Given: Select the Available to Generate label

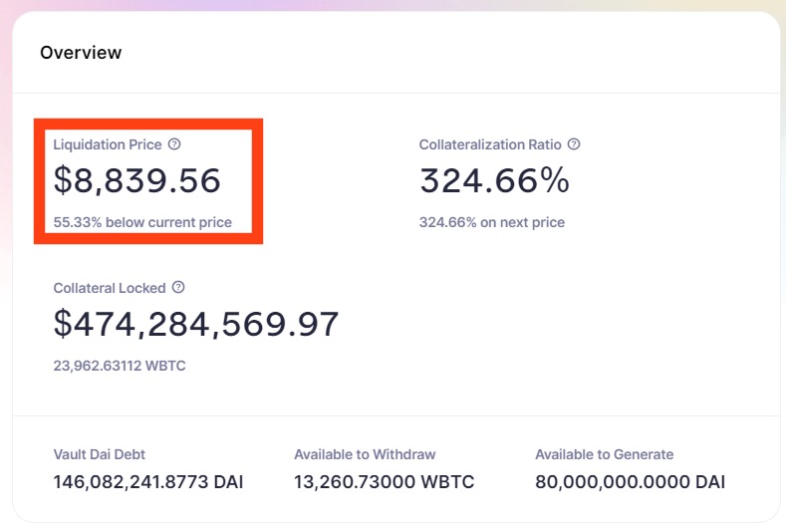Looking at the screenshot, I should tap(604, 454).
